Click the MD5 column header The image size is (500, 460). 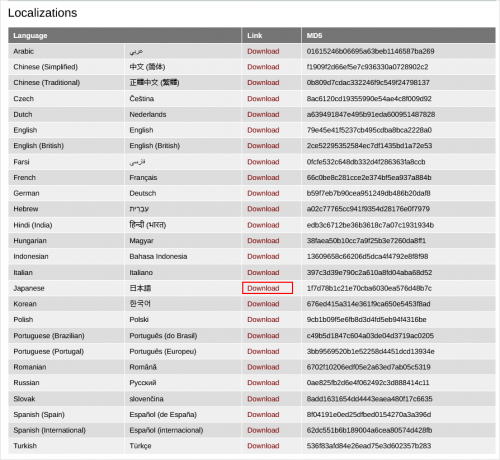point(314,36)
